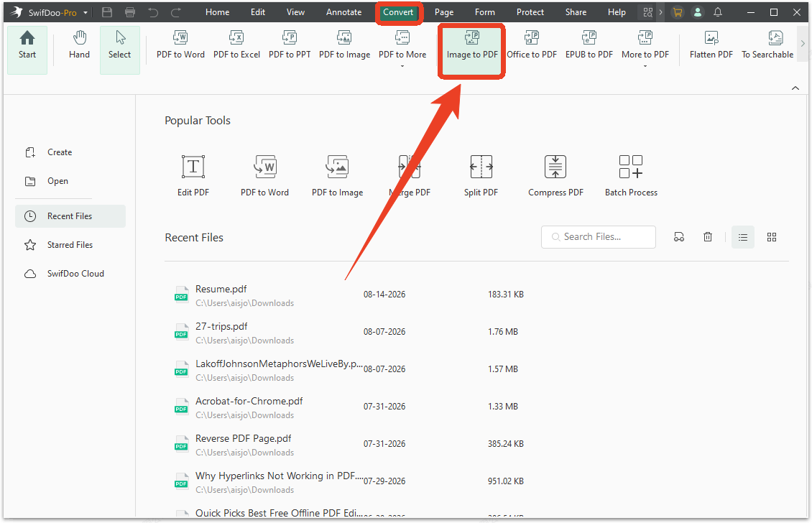
Task: Open PDF to Image in Popular Tools
Action: pyautogui.click(x=337, y=175)
